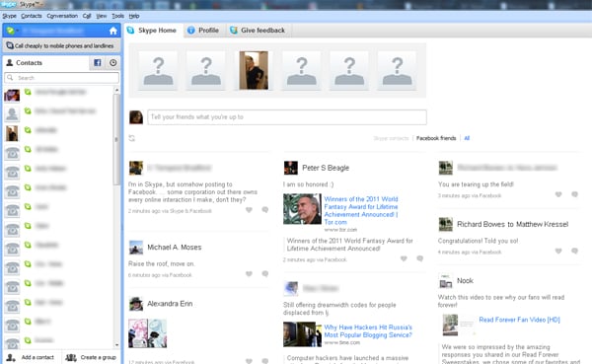Open Facebook contacts with the f icon
This screenshot has height=364, width=592.
(x=98, y=63)
